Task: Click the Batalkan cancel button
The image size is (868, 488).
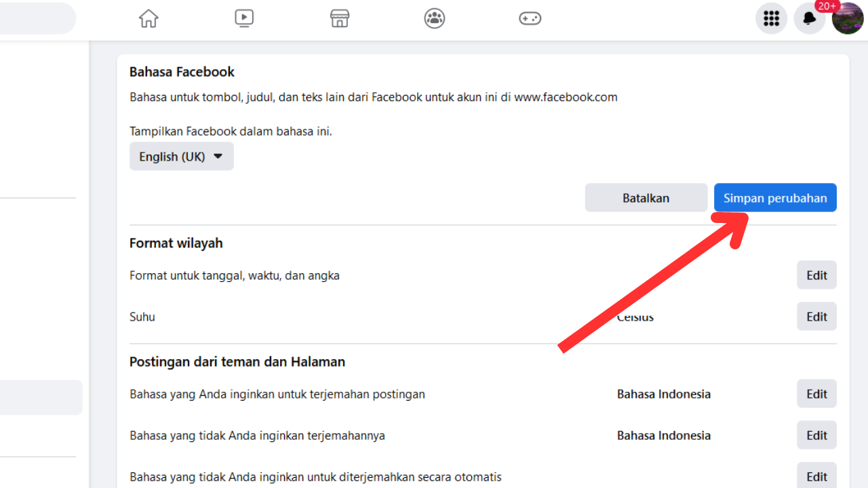Action: (646, 198)
